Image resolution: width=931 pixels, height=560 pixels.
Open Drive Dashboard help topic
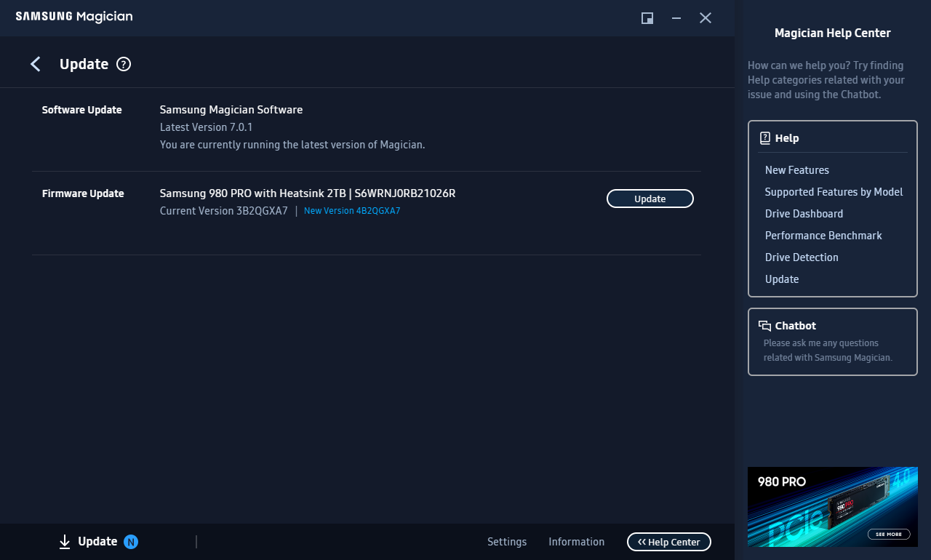point(804,214)
